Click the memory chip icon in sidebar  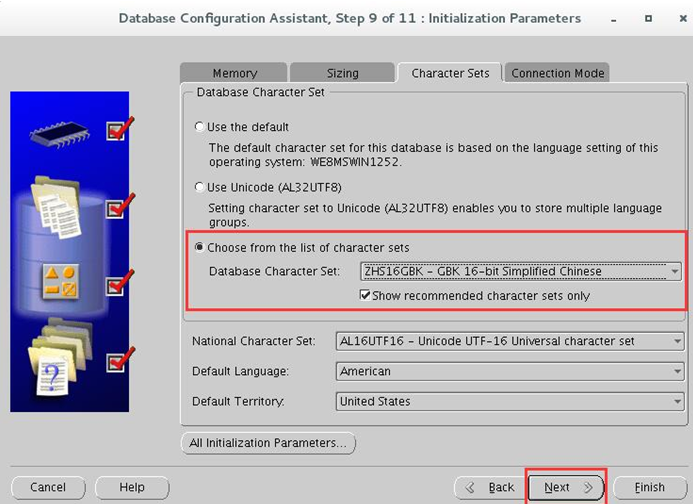click(60, 135)
